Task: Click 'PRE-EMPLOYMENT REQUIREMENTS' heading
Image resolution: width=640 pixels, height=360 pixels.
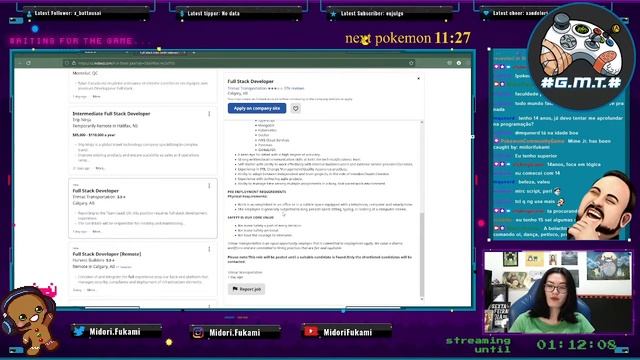Action: point(257,191)
